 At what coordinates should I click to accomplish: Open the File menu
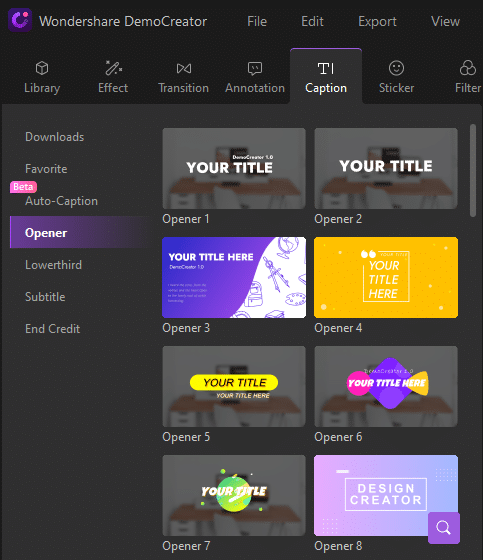(x=257, y=21)
